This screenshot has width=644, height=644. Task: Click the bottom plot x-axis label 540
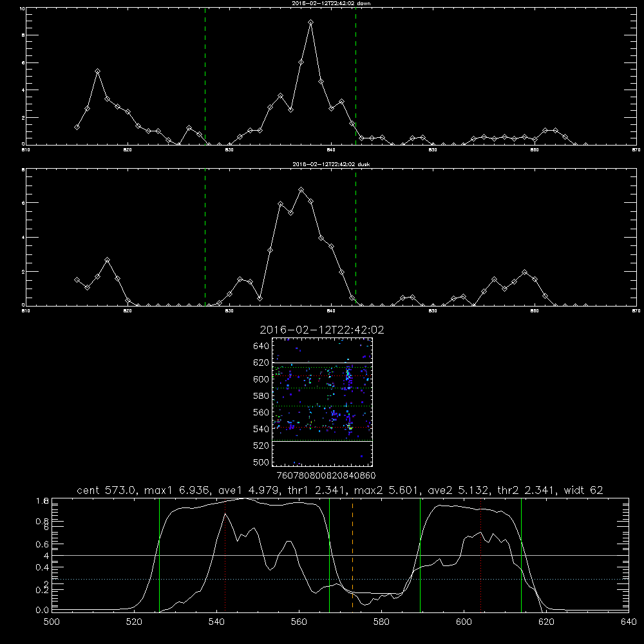[x=216, y=621]
